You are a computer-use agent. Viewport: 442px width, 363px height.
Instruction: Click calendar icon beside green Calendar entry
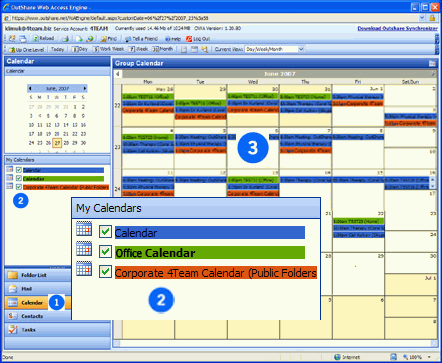10,178
